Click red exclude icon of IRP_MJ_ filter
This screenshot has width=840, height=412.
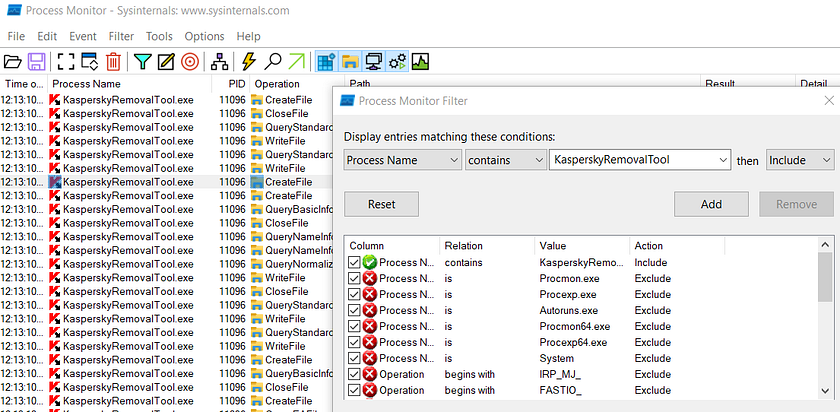[370, 374]
